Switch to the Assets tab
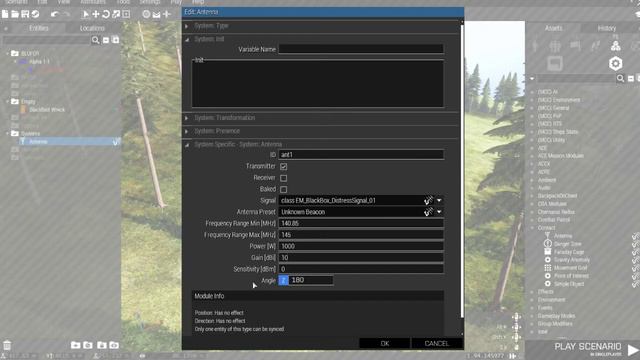Viewport: 640px width, 360px height. point(553,28)
